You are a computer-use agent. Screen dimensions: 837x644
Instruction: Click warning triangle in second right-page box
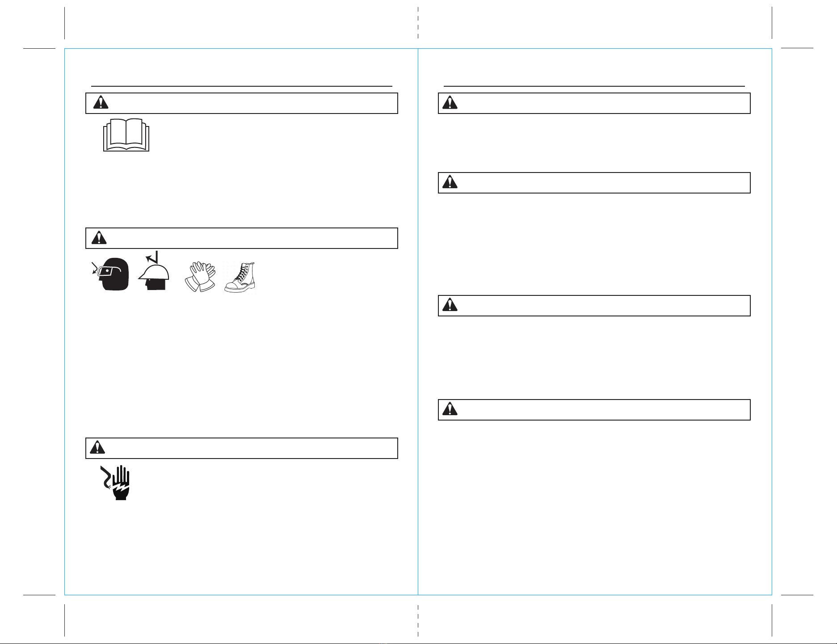click(x=450, y=182)
